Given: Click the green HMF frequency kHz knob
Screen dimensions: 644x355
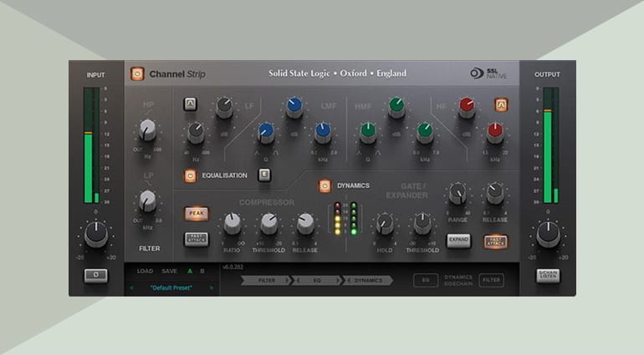Looking at the screenshot, I should tap(425, 132).
